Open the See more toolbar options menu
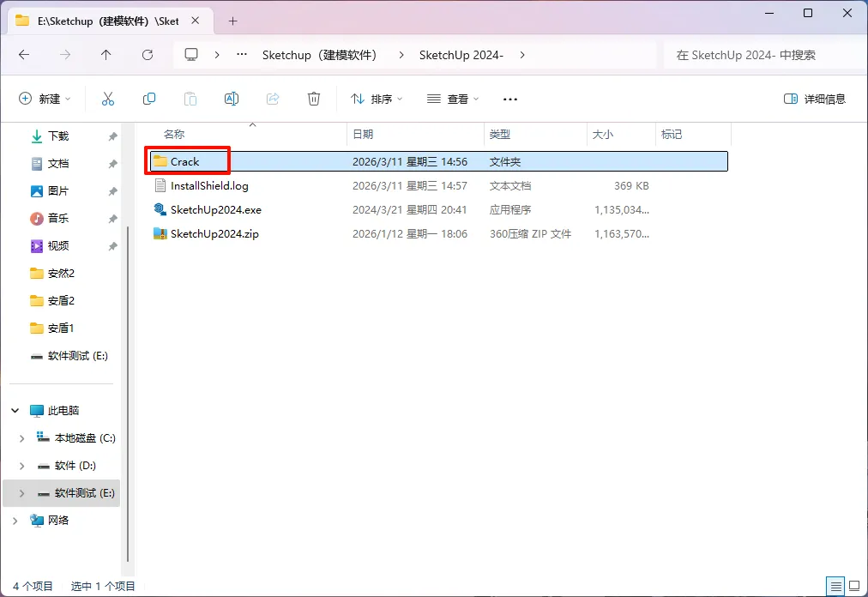 tap(509, 99)
